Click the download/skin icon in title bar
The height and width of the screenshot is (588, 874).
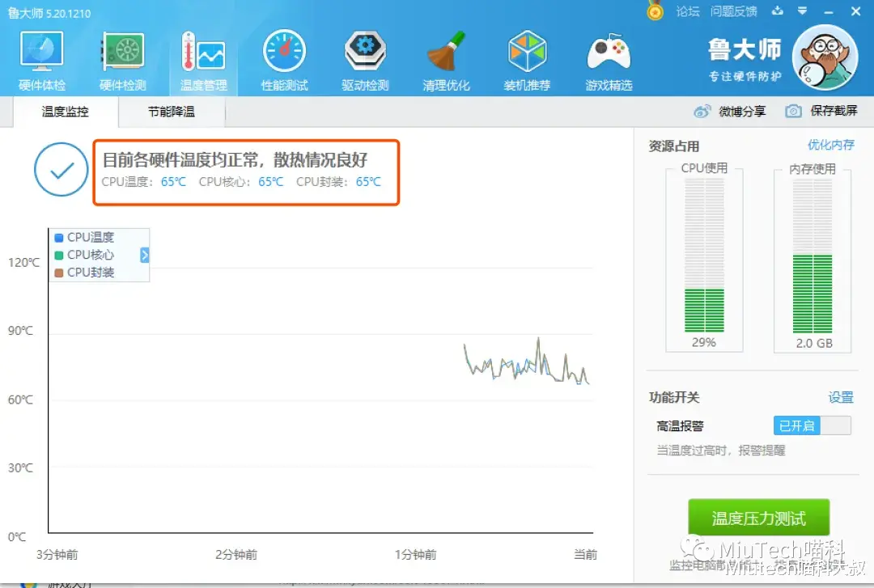pos(778,11)
